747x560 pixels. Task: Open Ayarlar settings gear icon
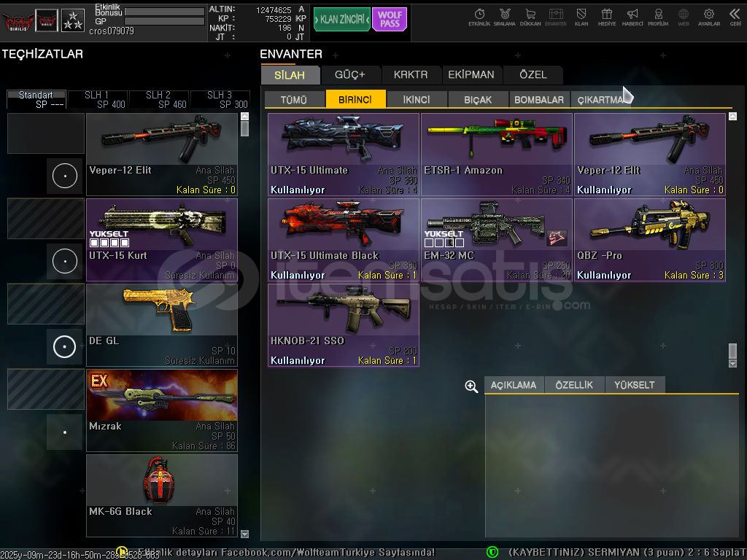pos(709,17)
